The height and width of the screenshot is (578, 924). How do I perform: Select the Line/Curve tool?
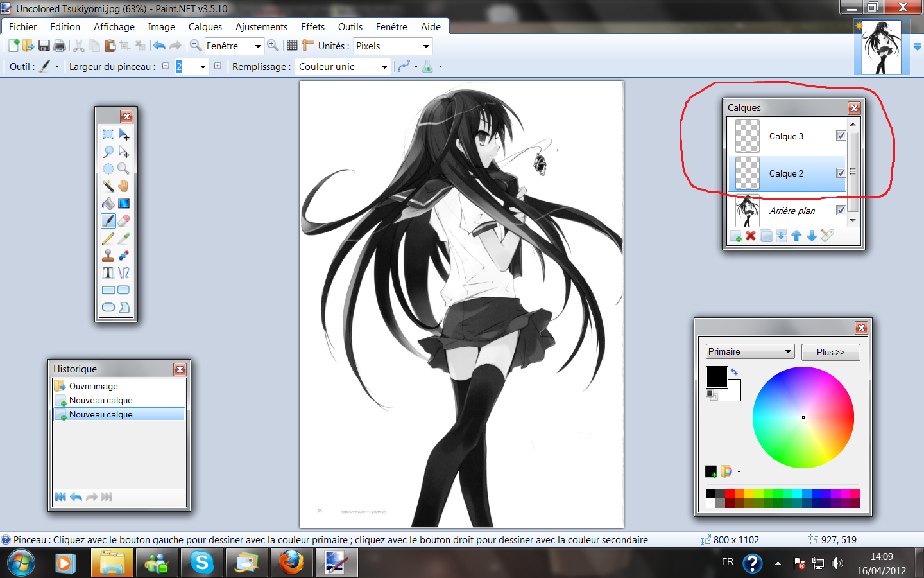[124, 273]
